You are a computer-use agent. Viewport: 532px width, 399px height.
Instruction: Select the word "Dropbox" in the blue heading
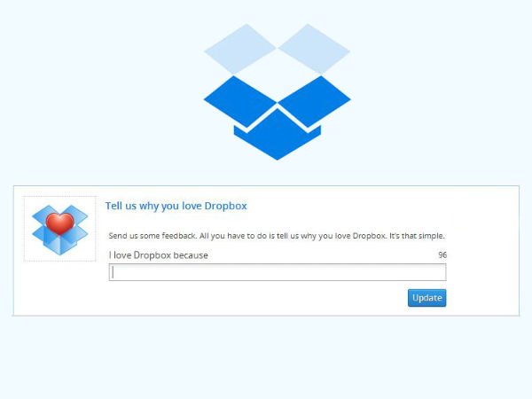point(225,206)
